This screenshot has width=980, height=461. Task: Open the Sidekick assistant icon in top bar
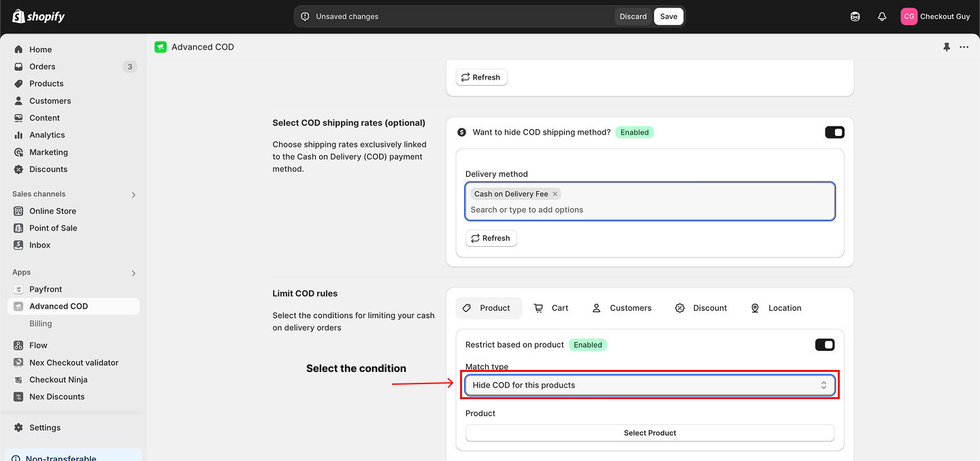(855, 16)
